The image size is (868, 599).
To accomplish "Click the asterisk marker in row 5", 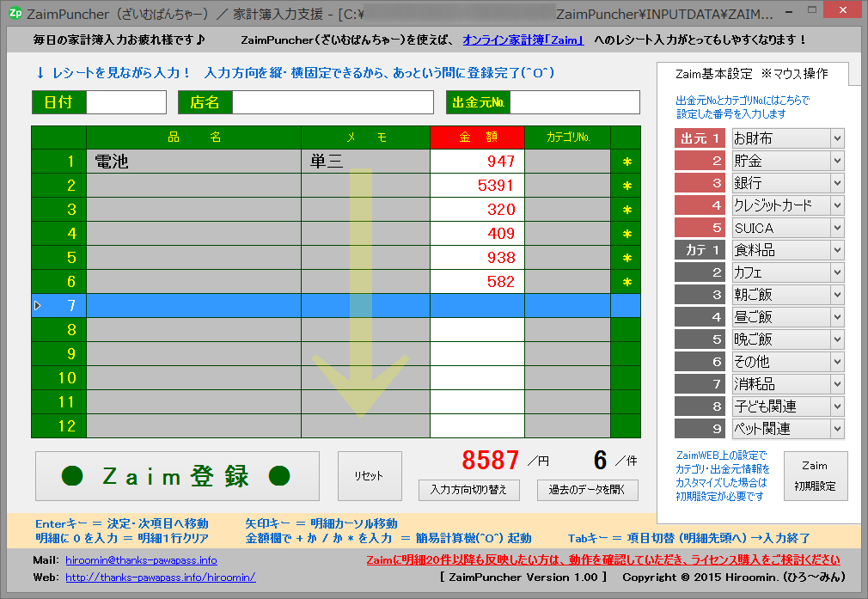I will (x=627, y=258).
